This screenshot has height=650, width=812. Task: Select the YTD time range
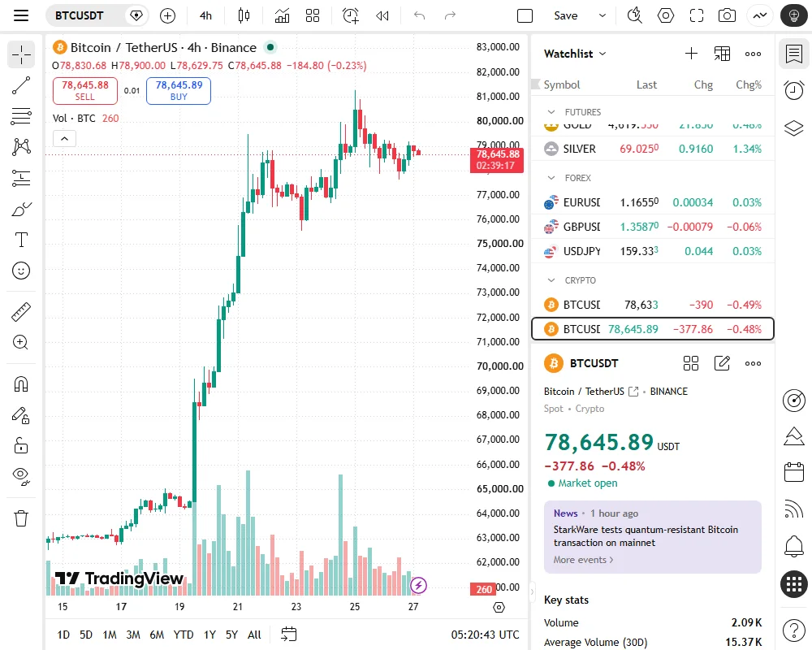click(x=184, y=635)
